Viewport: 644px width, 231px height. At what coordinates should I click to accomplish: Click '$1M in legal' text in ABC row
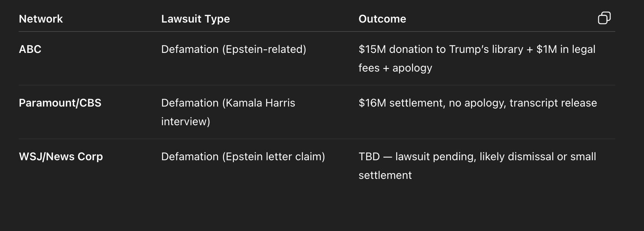566,49
